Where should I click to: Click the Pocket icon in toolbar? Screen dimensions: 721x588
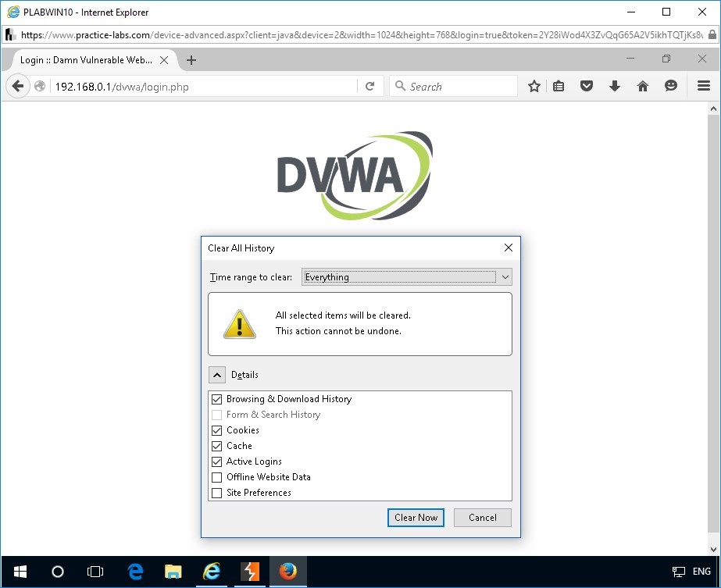pyautogui.click(x=587, y=87)
